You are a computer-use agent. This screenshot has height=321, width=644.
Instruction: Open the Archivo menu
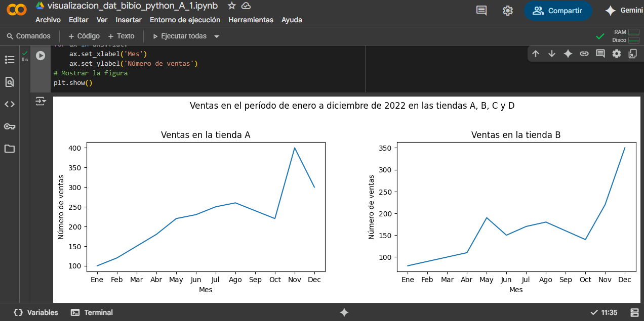[x=48, y=20]
